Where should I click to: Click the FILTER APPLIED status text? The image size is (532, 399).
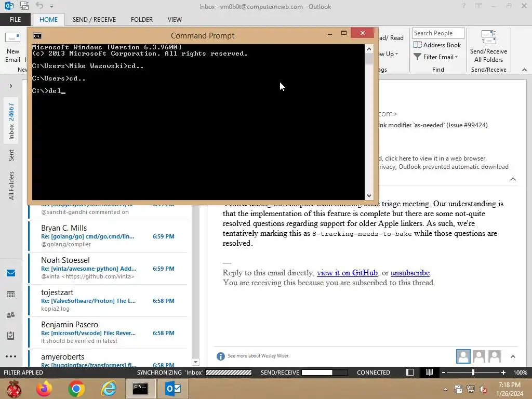point(23,373)
